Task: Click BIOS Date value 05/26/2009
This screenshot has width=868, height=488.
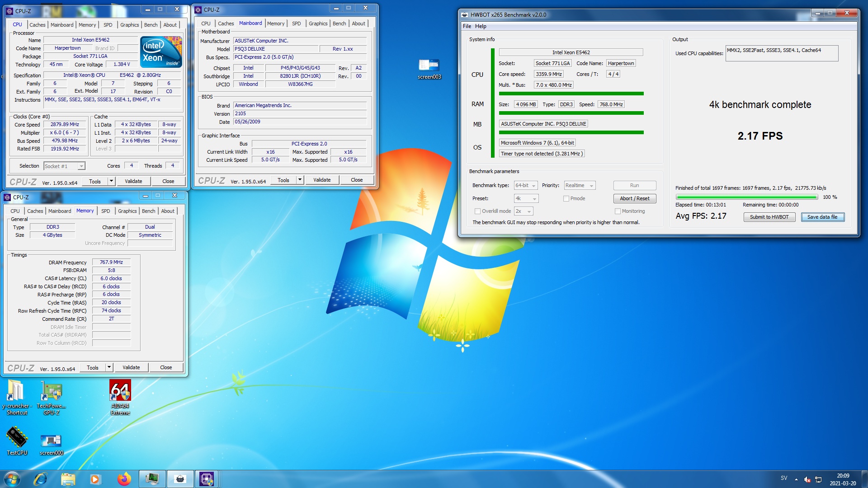Action: (300, 122)
